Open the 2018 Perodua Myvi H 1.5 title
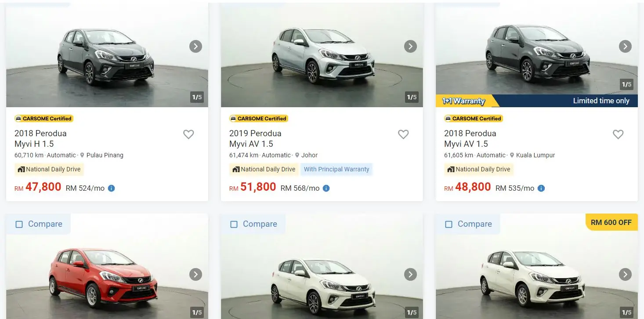The image size is (644, 319). [40, 138]
